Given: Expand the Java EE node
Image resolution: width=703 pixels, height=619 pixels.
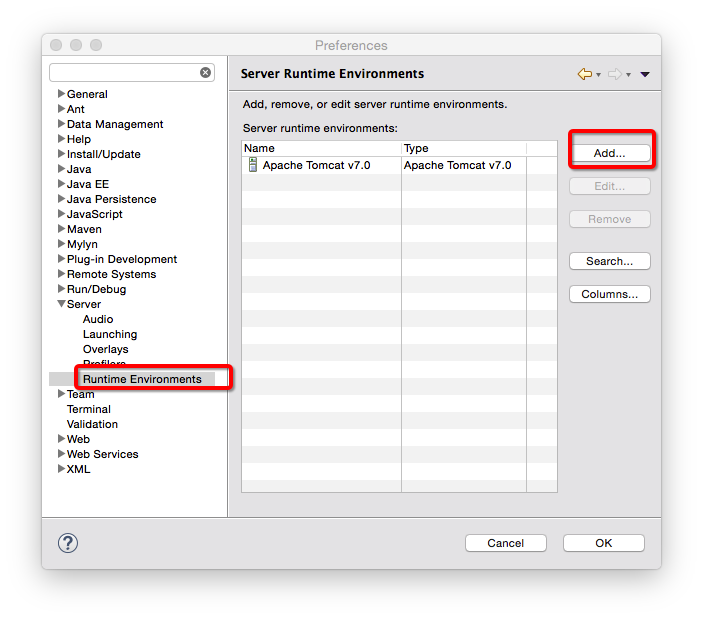Looking at the screenshot, I should point(61,184).
